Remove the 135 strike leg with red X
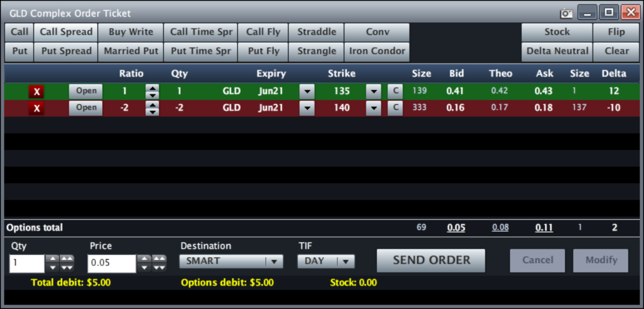Screen dimensions: 644x309 [x=37, y=91]
